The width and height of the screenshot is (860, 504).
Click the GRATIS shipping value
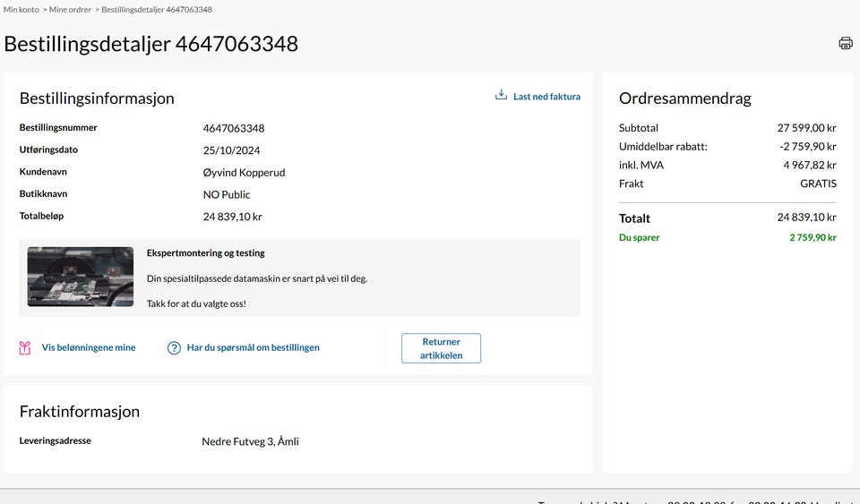818,184
